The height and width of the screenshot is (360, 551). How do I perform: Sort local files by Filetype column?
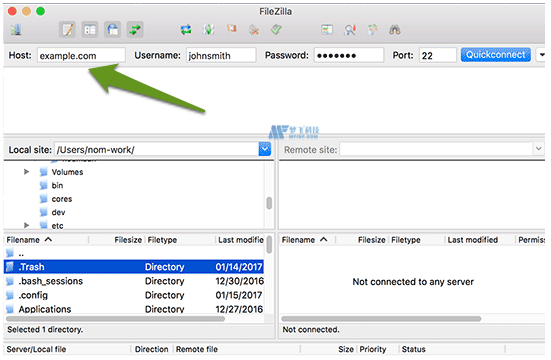tap(180, 240)
